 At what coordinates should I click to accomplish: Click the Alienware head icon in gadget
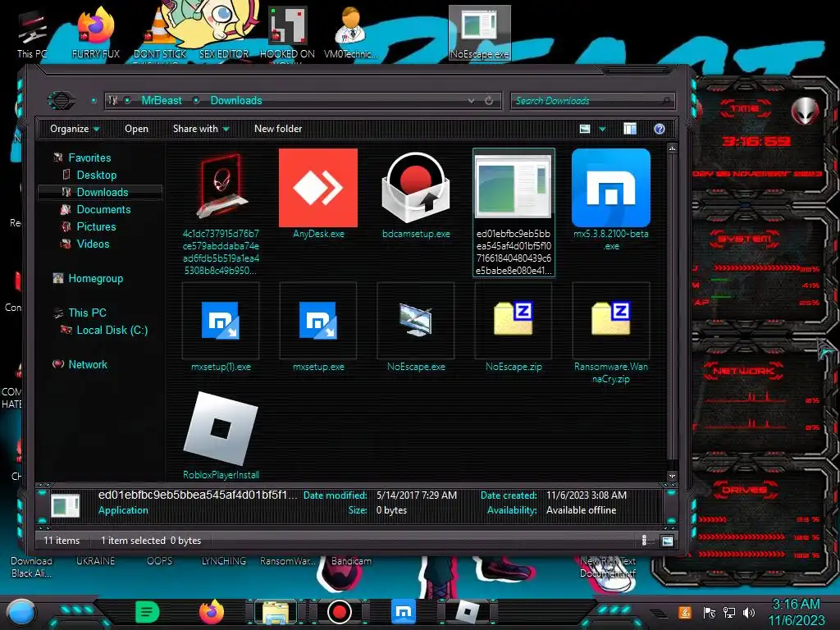(x=805, y=111)
